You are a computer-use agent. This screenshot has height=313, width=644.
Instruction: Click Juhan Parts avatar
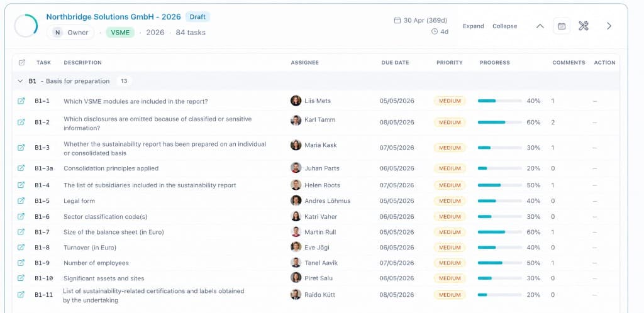[x=296, y=168]
